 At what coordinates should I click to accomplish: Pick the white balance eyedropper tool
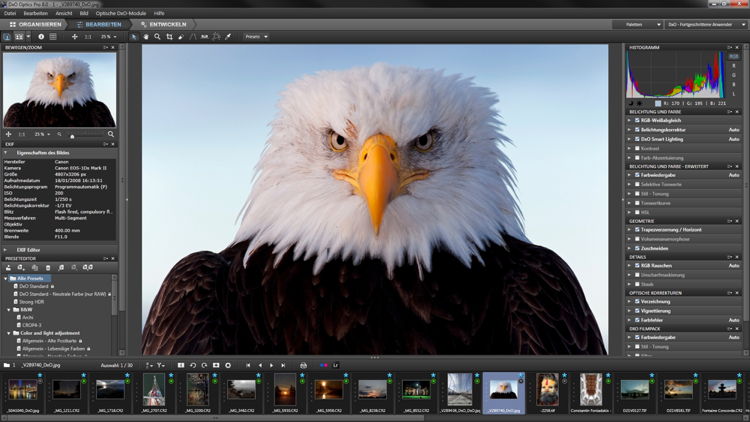(x=227, y=37)
